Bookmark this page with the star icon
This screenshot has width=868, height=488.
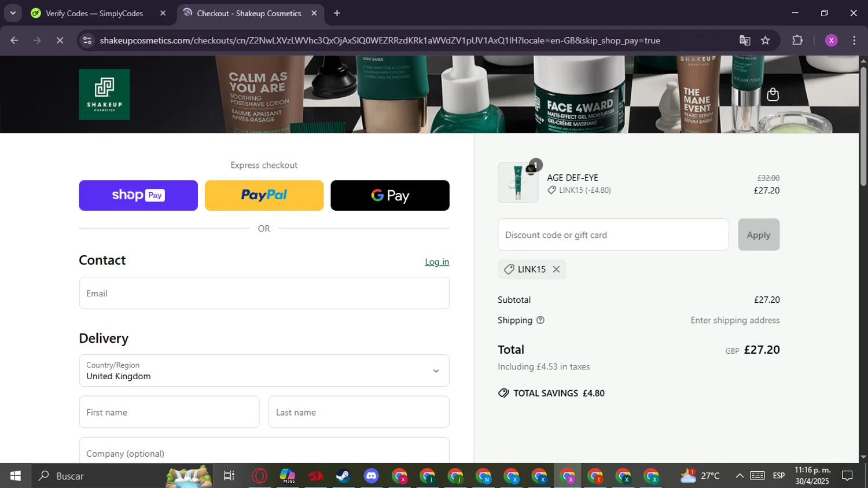(x=766, y=41)
